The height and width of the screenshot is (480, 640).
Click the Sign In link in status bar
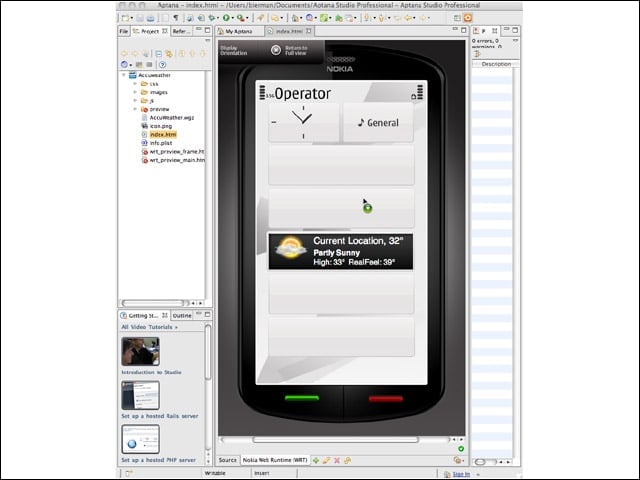pos(461,474)
